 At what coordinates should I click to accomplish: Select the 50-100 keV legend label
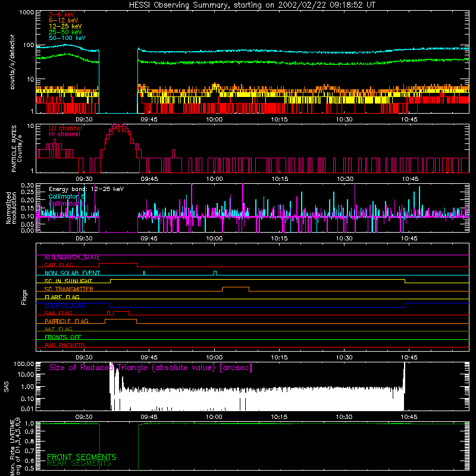coord(67,38)
